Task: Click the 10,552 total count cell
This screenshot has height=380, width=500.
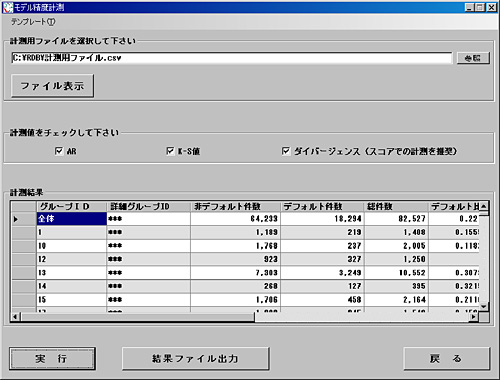Action: (x=396, y=273)
